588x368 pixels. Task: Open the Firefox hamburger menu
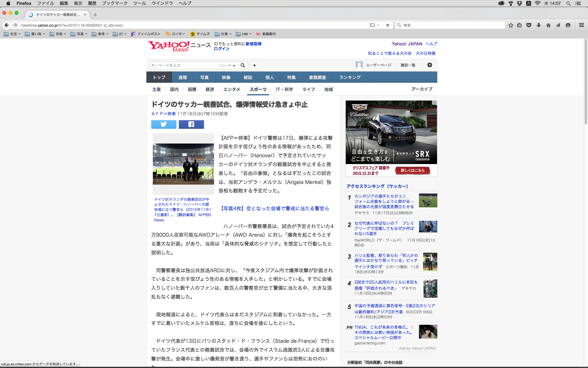click(581, 25)
